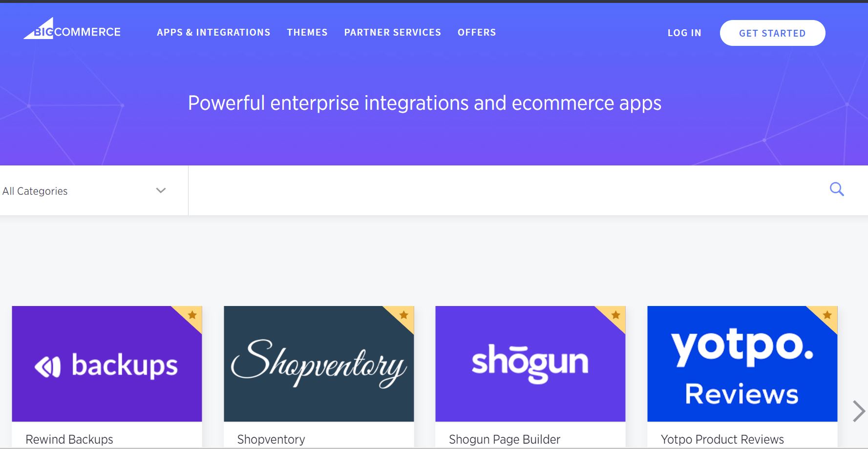Click the Rewind Backups title
This screenshot has width=868, height=449.
69,439
